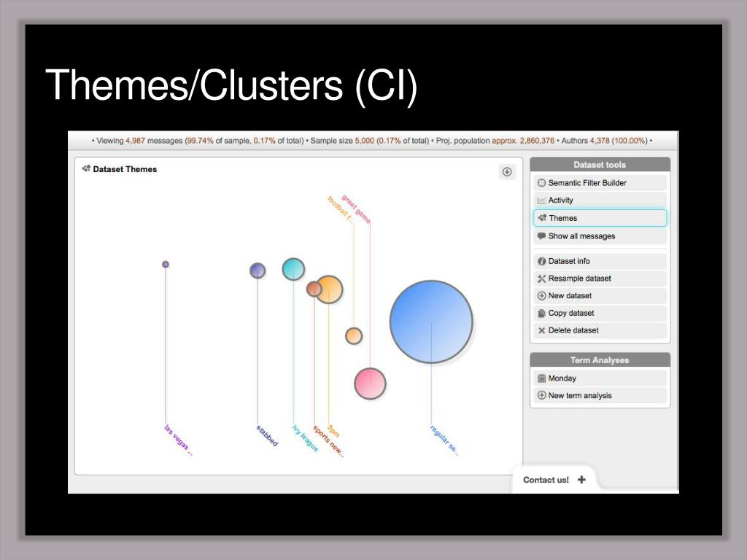Click the Themes/Clusters (CI) slide title
This screenshot has height=560, width=747.
[x=231, y=85]
